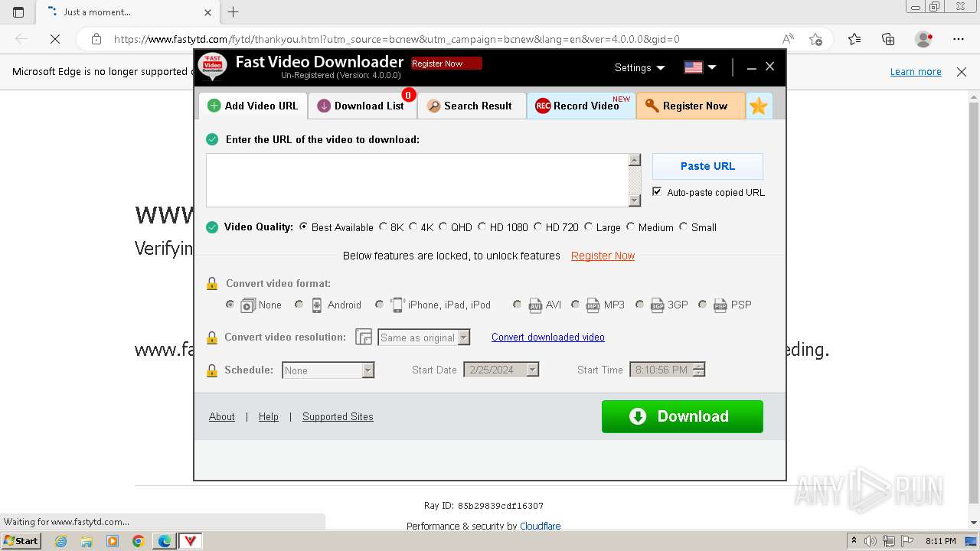Click Learn more link in Edge banner
The image size is (980, 551).
(x=916, y=71)
